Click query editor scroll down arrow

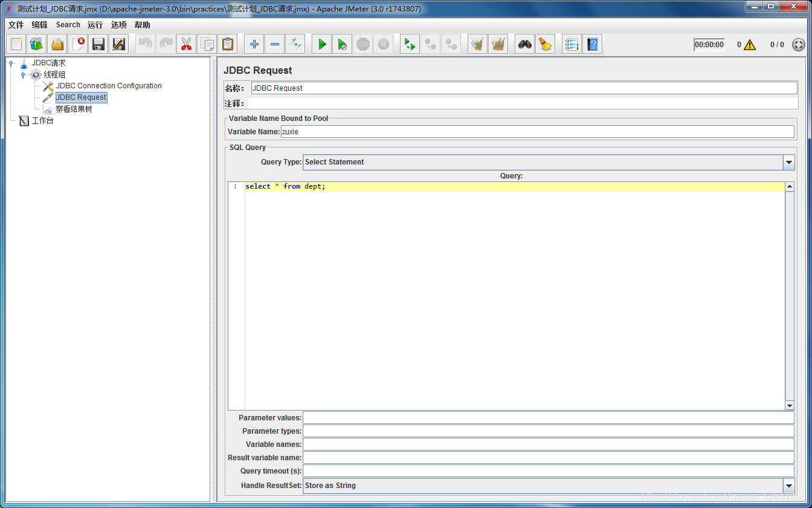pyautogui.click(x=790, y=405)
